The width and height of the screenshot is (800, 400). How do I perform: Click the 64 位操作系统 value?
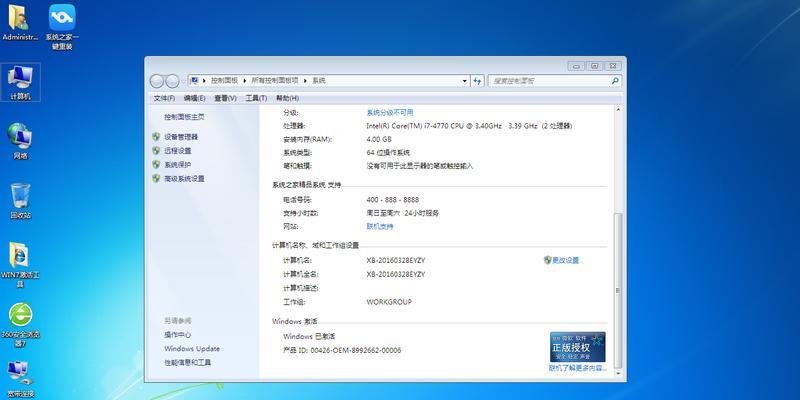point(388,153)
